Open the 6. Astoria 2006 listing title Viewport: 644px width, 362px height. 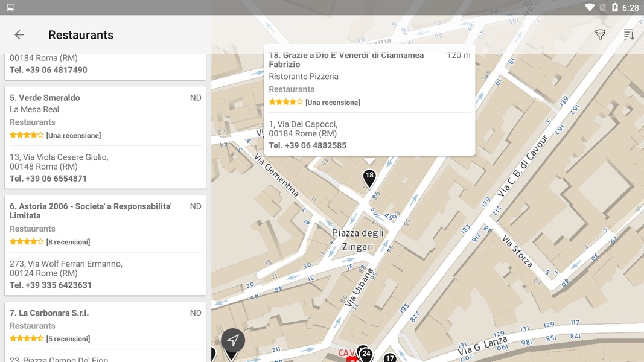click(x=91, y=211)
